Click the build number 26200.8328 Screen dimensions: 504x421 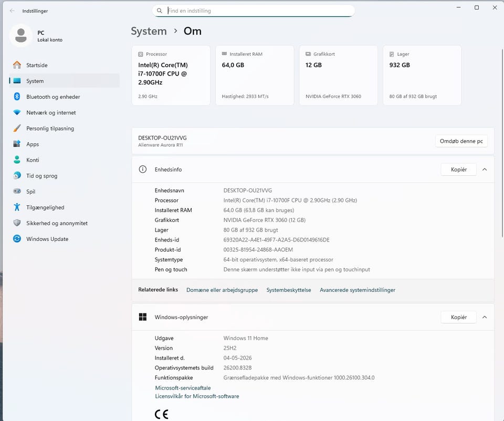[x=237, y=367]
